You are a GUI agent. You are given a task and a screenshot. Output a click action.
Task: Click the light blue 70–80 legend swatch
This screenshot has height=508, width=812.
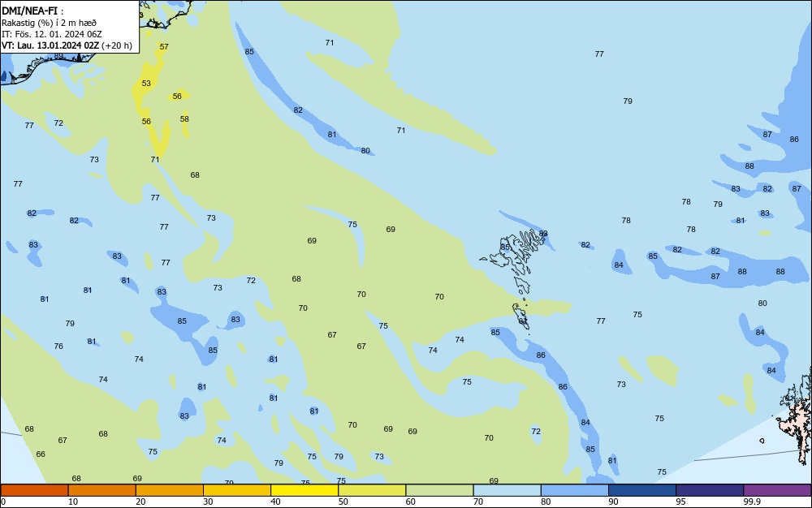pos(507,490)
